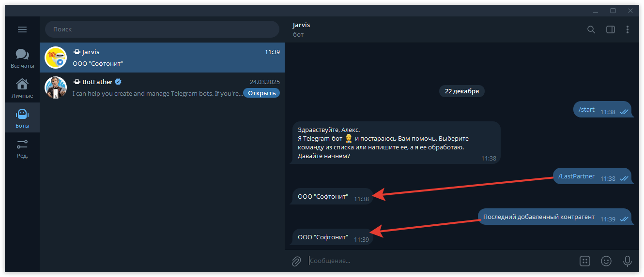This screenshot has height=277, width=644.
Task: Record a voice message with microphone
Action: tap(627, 261)
